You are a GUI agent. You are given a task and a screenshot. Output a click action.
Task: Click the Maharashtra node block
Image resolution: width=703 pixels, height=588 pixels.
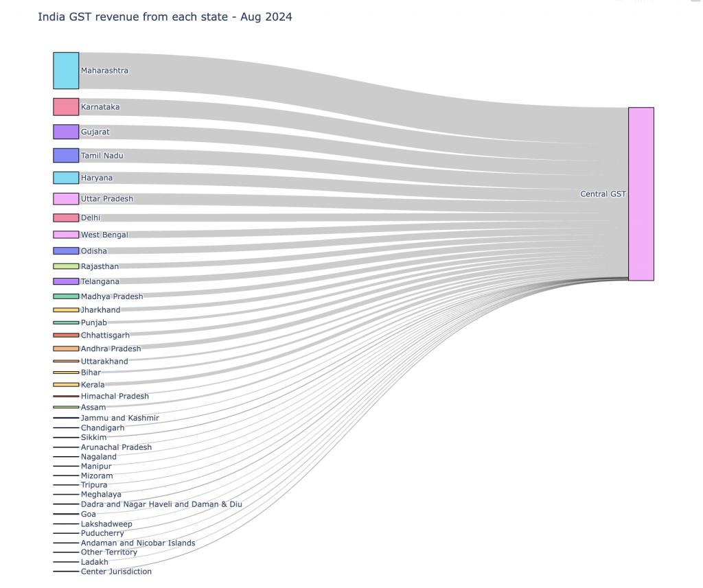(x=66, y=71)
